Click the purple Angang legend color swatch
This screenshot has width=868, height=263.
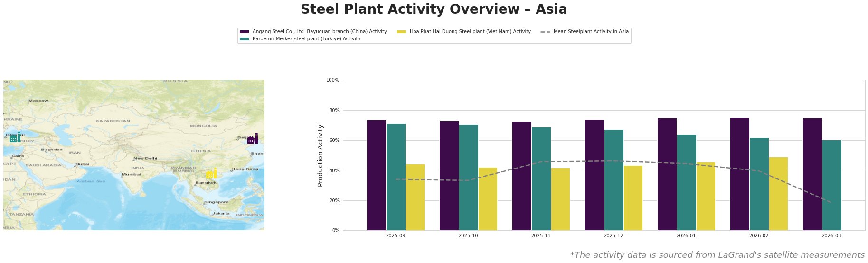pos(245,32)
